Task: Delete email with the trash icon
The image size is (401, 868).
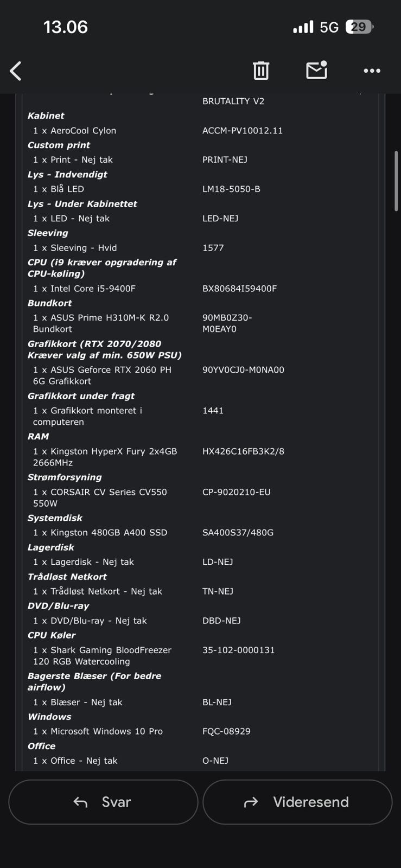Action: pos(261,71)
